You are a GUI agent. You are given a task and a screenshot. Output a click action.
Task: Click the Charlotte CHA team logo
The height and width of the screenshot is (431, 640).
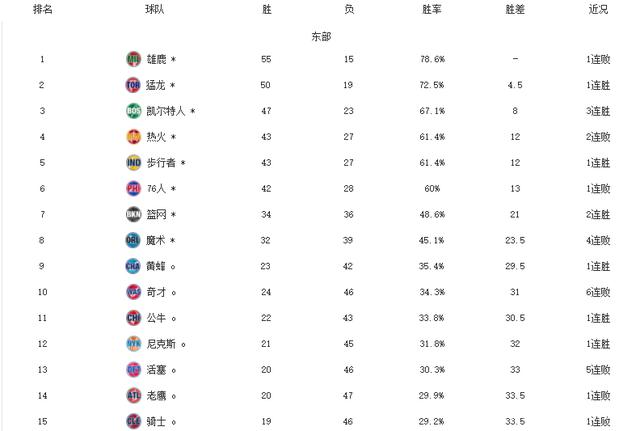point(133,266)
